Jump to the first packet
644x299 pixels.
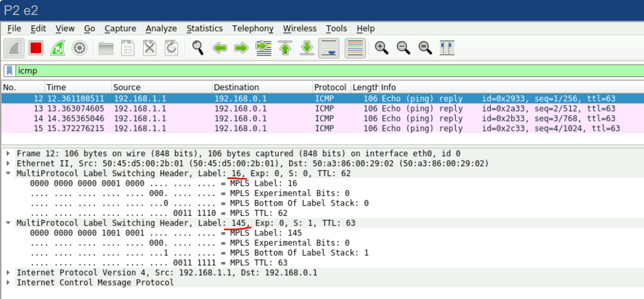tap(285, 48)
